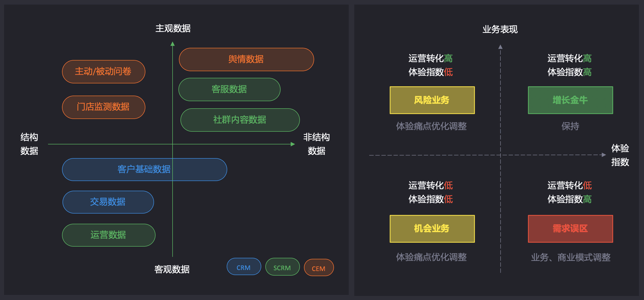Click the 社群内容数据 pill

pos(240,120)
